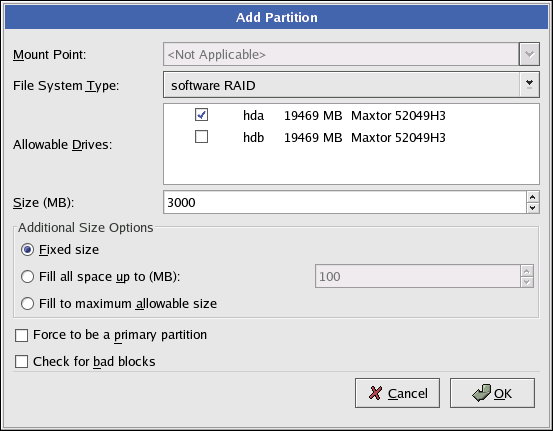
Task: Click the fill-up-to field showing 100
Action: (x=418, y=276)
